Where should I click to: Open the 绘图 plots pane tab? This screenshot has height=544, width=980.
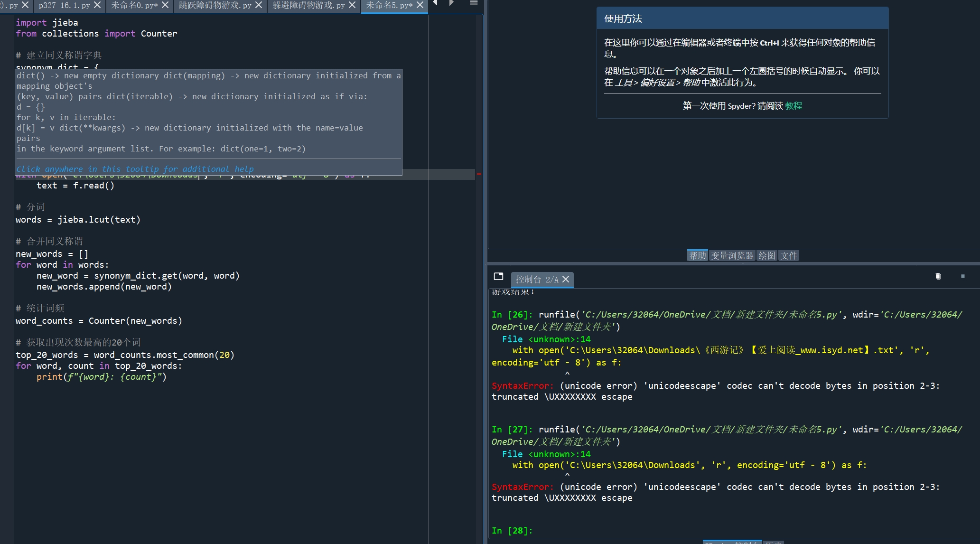[766, 256]
